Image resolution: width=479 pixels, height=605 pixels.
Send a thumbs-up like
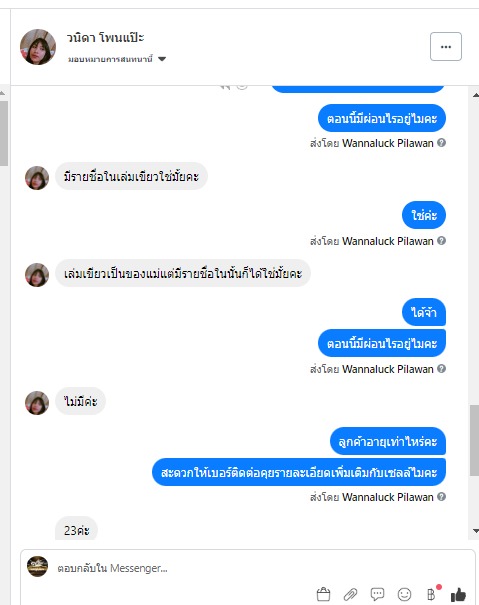458,594
